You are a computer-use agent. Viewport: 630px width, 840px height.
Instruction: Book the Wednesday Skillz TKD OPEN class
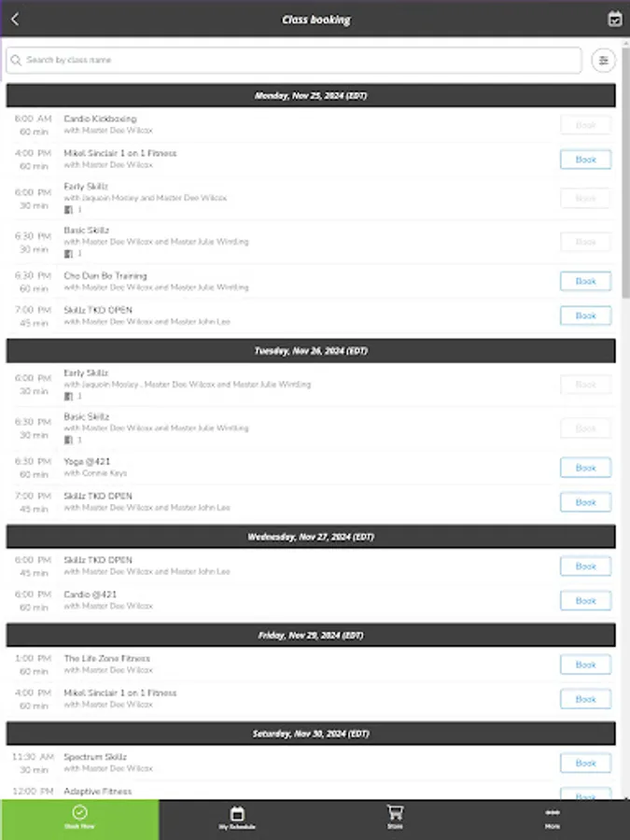coord(585,566)
